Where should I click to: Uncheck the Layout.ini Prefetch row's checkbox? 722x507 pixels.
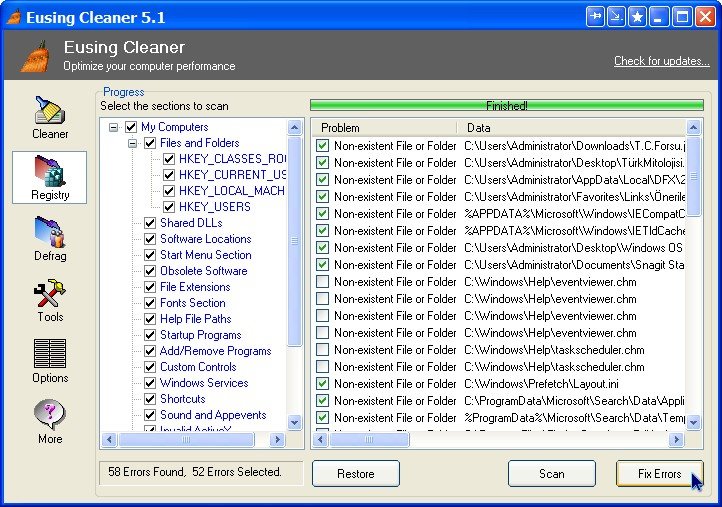click(x=323, y=384)
